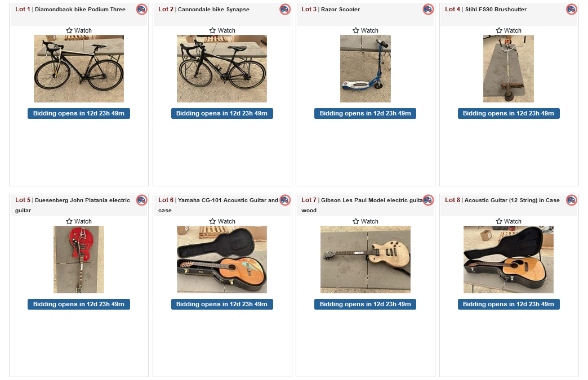Watch the Diamondback bike Podium Three lot

pyautogui.click(x=78, y=30)
